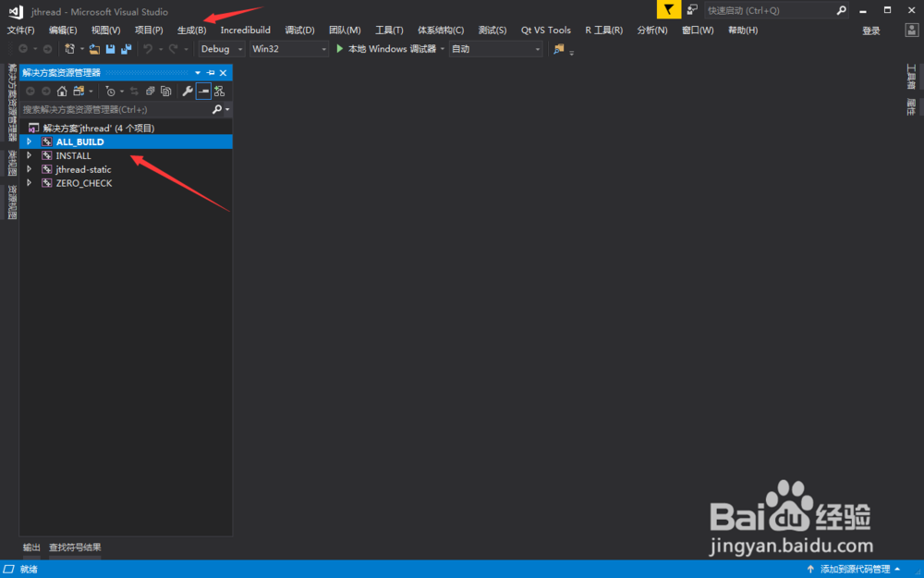Open the 资源视图 side tab on left

pos(12,203)
